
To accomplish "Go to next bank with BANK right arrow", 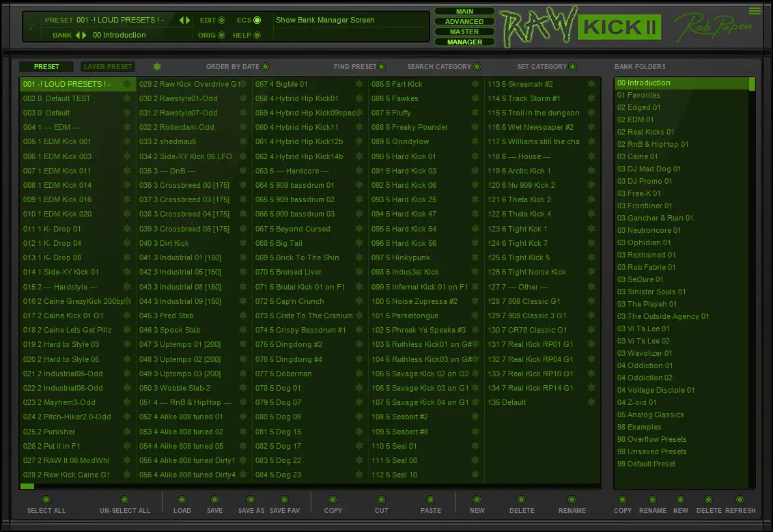I will (x=84, y=35).
